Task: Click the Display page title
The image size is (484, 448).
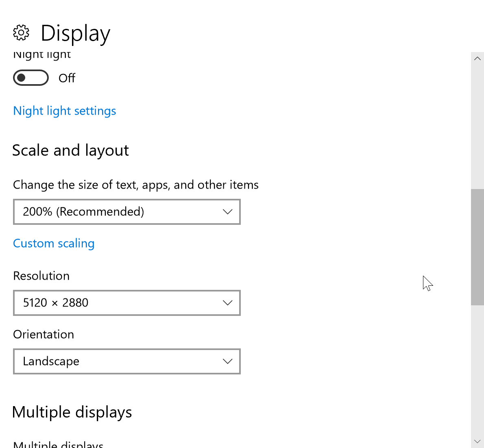Action: 76,33
